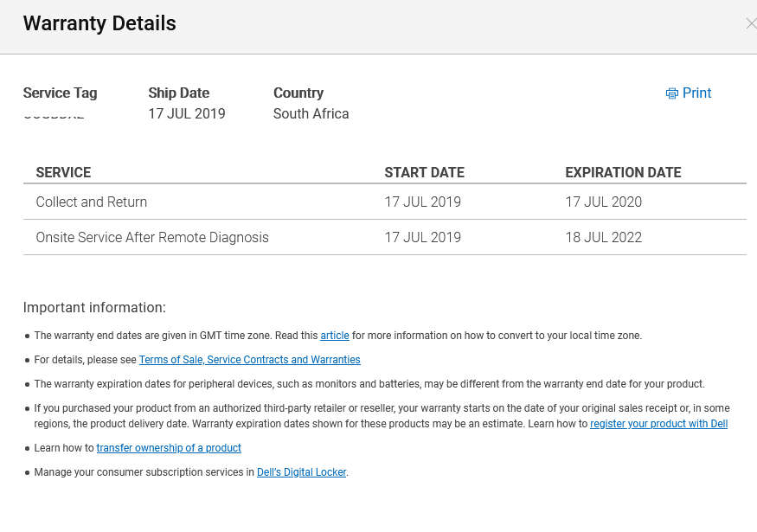Visit Dell's Digital Locker link
The width and height of the screenshot is (757, 532).
point(301,472)
